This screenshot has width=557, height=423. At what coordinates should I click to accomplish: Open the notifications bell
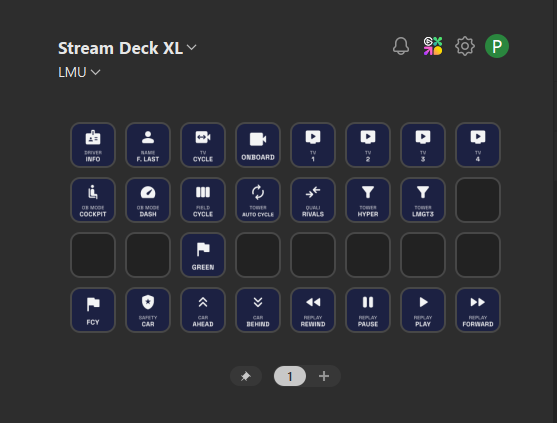tap(401, 46)
